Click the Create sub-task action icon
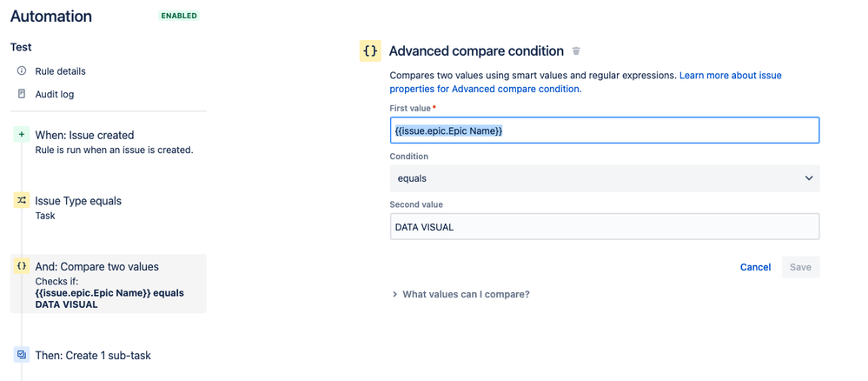This screenshot has width=868, height=381. 22,355
